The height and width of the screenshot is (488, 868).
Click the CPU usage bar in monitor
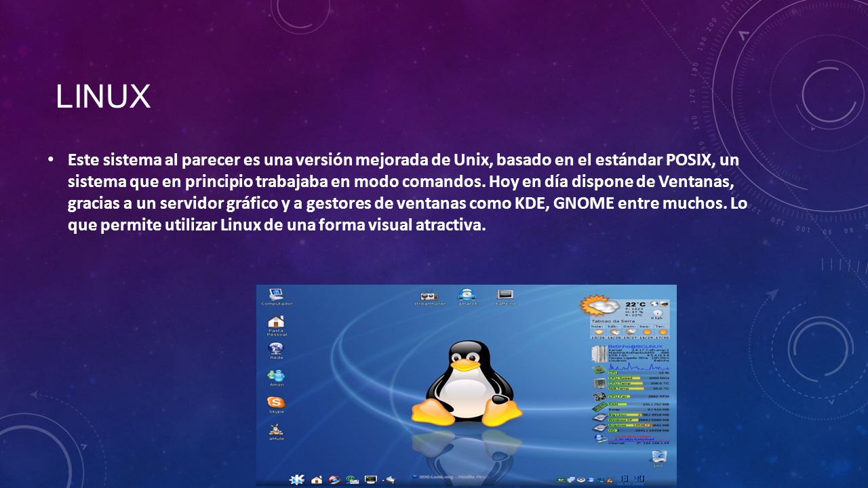click(639, 373)
